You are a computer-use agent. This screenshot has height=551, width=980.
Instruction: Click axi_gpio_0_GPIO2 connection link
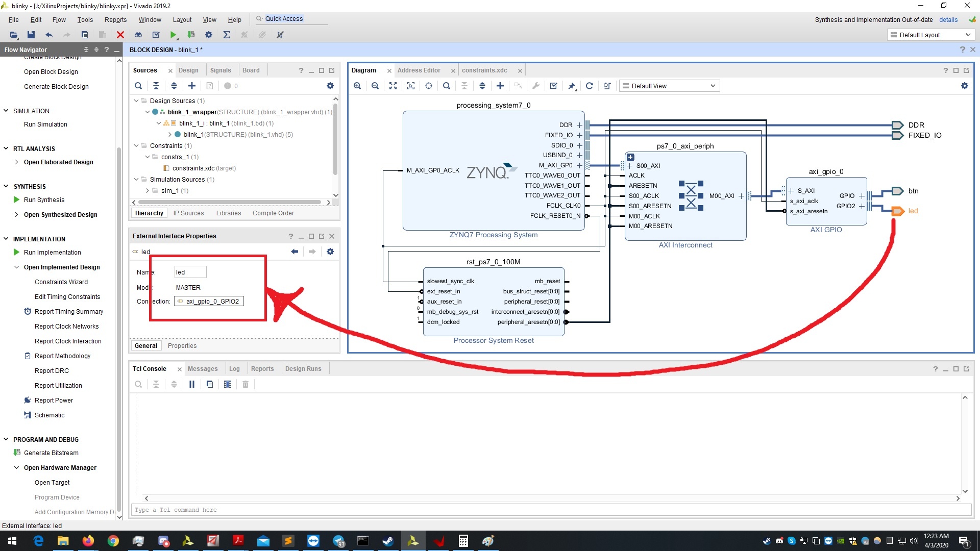pos(209,302)
